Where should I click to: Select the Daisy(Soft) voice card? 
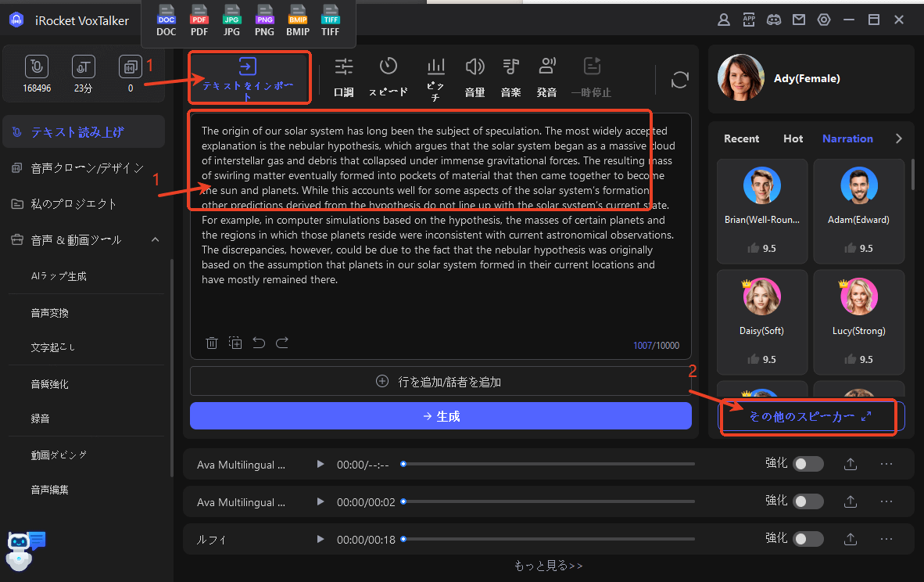[762, 322]
